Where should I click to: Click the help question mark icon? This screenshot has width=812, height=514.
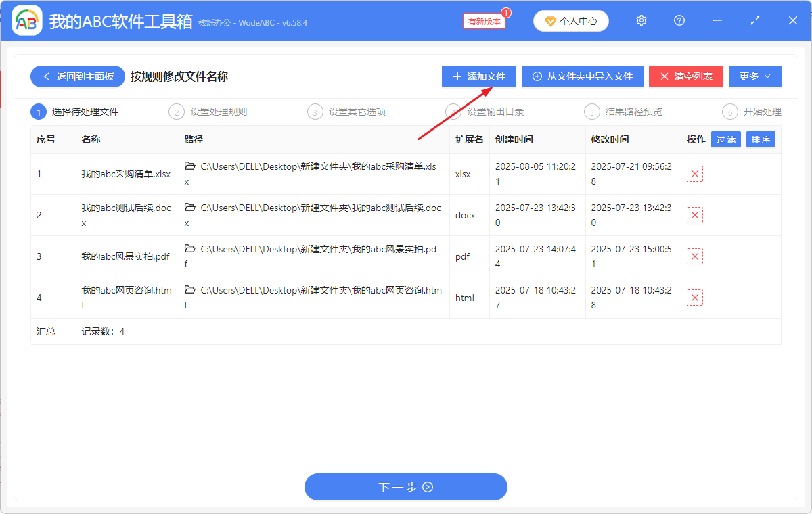coord(679,20)
